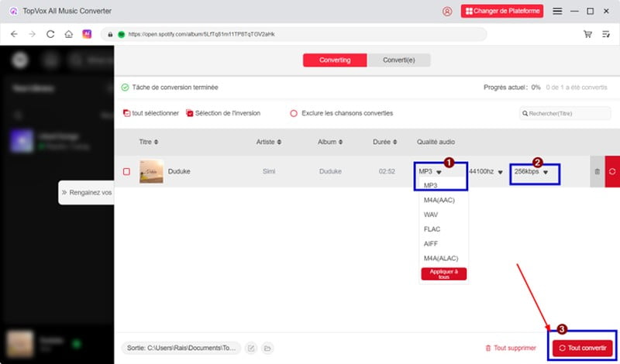Click the TopVox app logo icon
Viewport: 620px width, 364px height.
[13, 11]
